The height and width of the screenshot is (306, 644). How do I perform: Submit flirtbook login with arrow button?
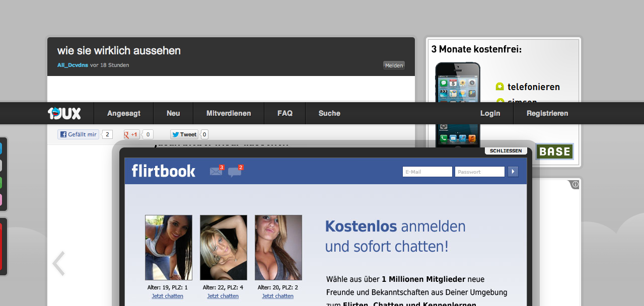coord(513,172)
